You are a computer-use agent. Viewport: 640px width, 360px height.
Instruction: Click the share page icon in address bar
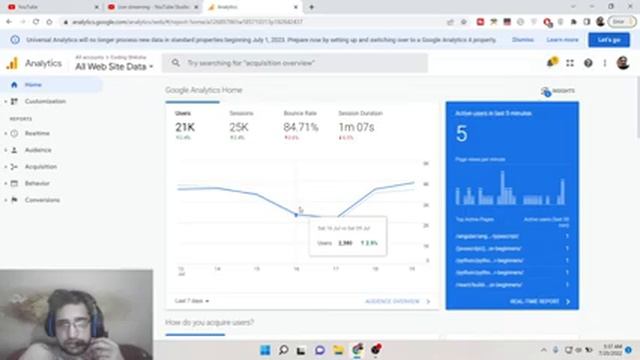click(x=450, y=22)
